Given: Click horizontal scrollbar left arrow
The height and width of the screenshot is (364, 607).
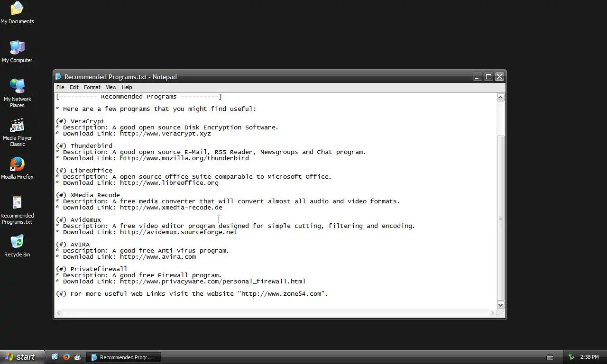Looking at the screenshot, I should (59, 313).
